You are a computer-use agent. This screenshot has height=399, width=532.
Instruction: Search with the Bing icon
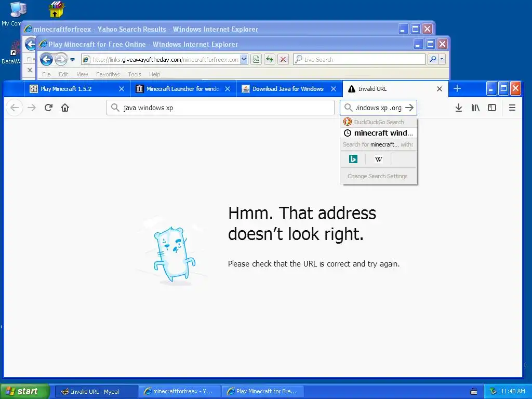[353, 159]
